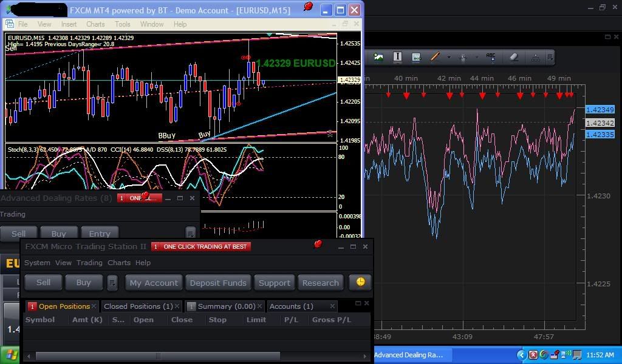Click the red recorder icon in MT4 title bar

pos(308,7)
